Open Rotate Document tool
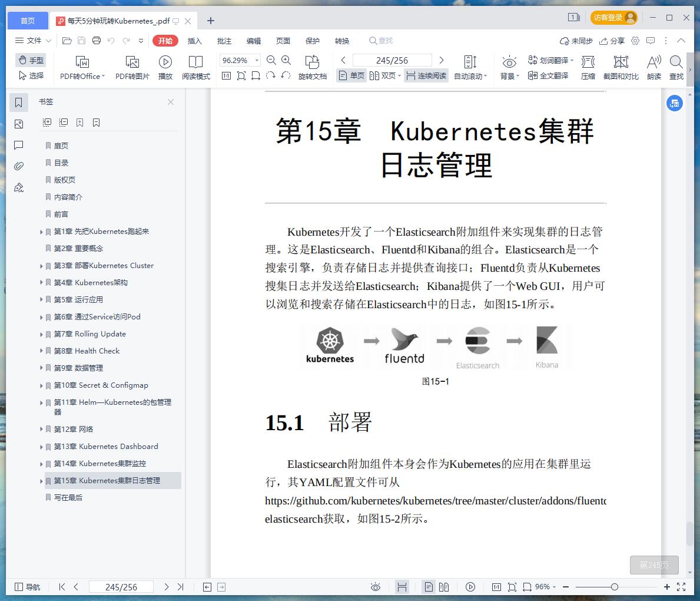The image size is (700, 601). [312, 68]
